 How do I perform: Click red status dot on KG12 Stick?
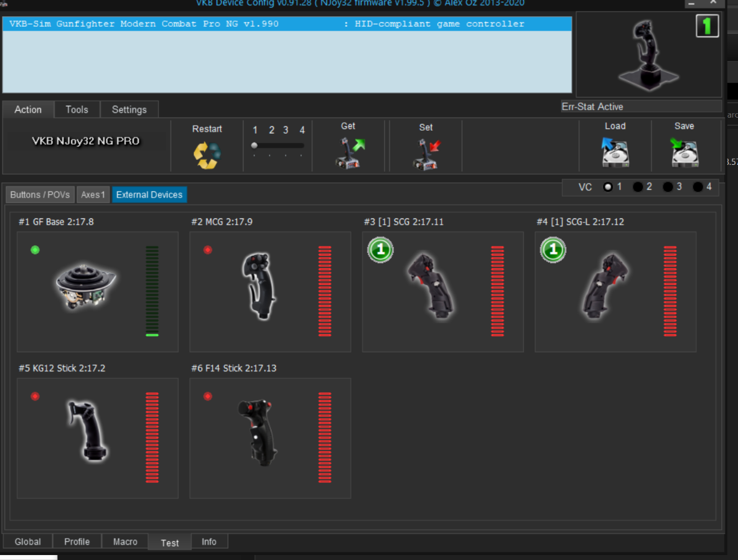pyautogui.click(x=35, y=396)
